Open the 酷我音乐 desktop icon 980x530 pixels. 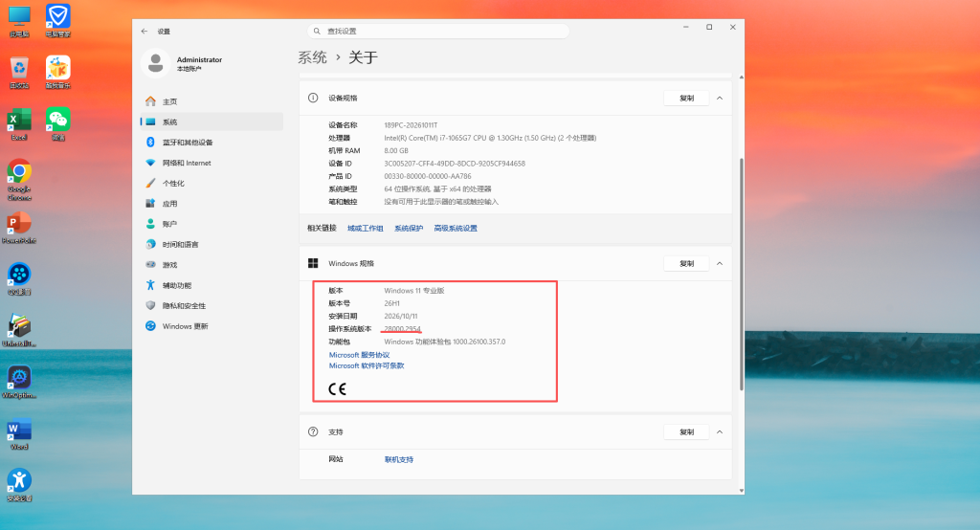click(x=58, y=73)
